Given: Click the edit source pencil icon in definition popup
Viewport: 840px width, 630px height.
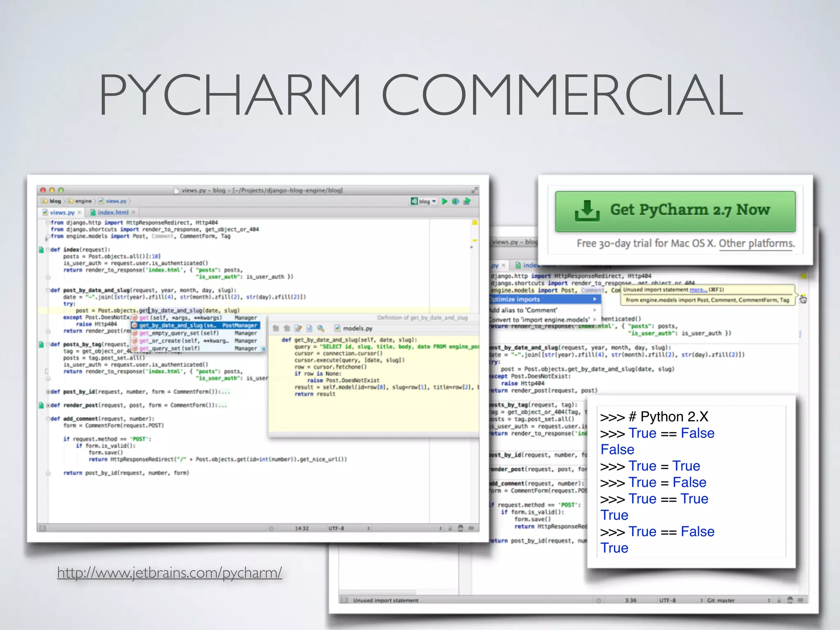Looking at the screenshot, I should click(x=298, y=328).
